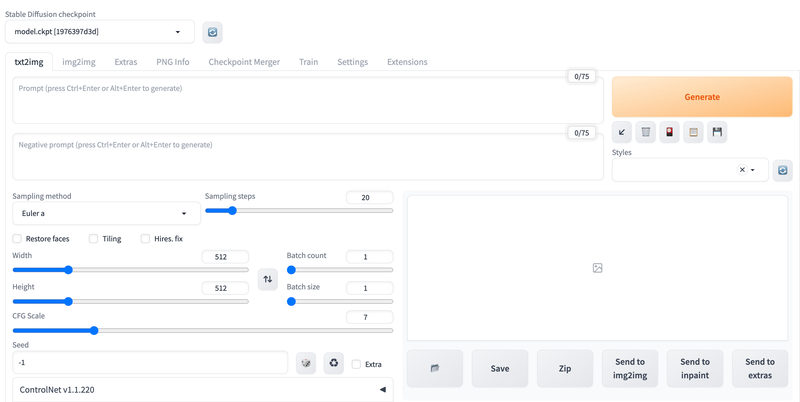Image resolution: width=800 pixels, height=402 pixels.
Task: Open the Checkpoint Merger tab
Action: click(x=244, y=62)
